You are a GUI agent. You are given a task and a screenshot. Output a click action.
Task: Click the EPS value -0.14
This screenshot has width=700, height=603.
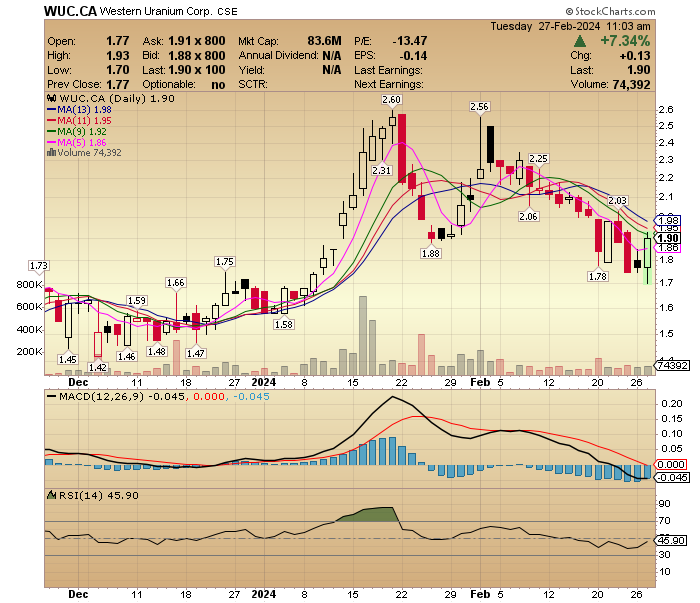coord(413,56)
